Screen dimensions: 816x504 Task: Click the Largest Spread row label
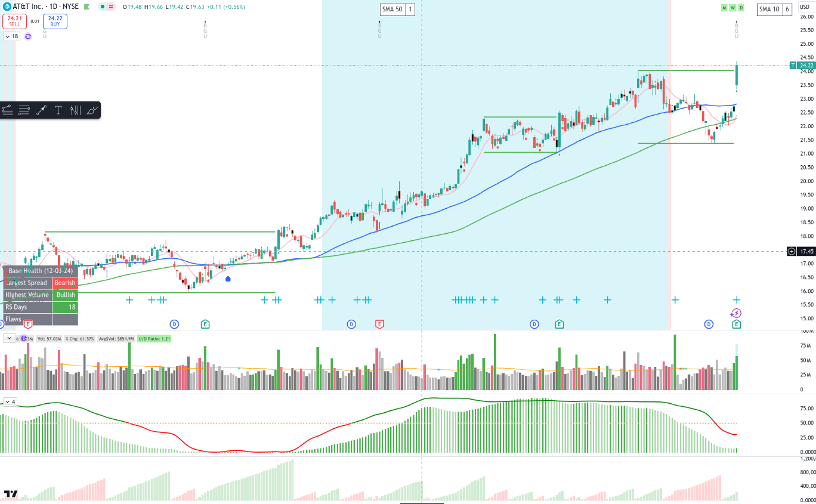pos(27,283)
